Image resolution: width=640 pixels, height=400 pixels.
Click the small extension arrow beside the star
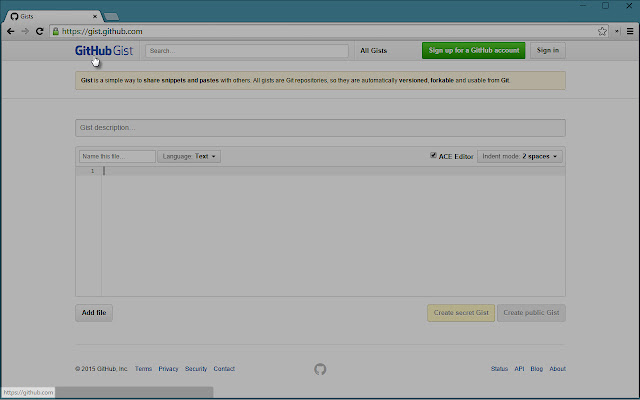(x=617, y=31)
